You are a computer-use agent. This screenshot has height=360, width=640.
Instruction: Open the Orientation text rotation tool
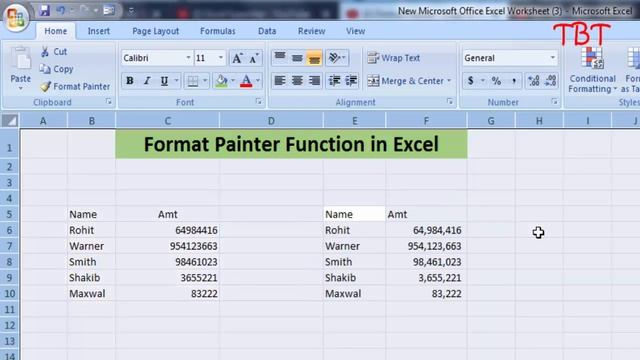pos(337,58)
